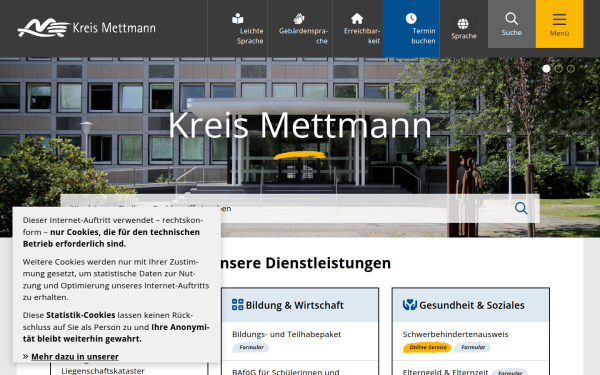This screenshot has height=375, width=600.
Task: Select third slideshow dot
Action: tap(571, 68)
